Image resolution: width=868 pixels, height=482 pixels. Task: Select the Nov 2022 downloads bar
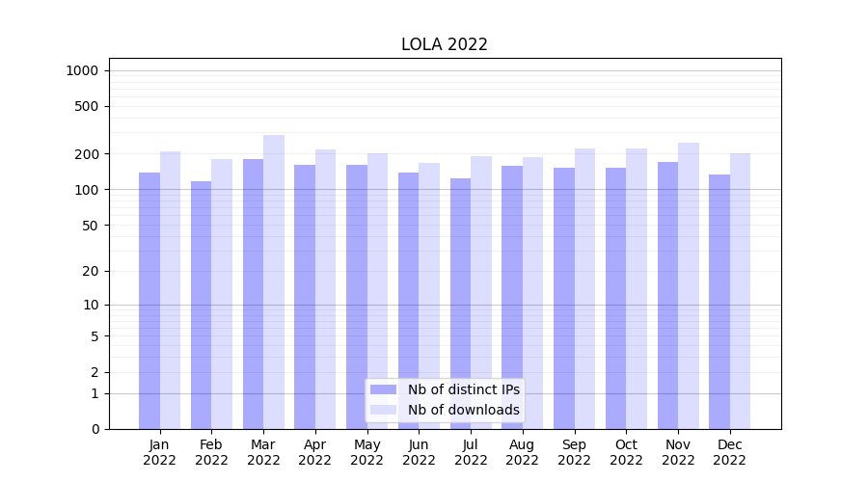coord(689,285)
